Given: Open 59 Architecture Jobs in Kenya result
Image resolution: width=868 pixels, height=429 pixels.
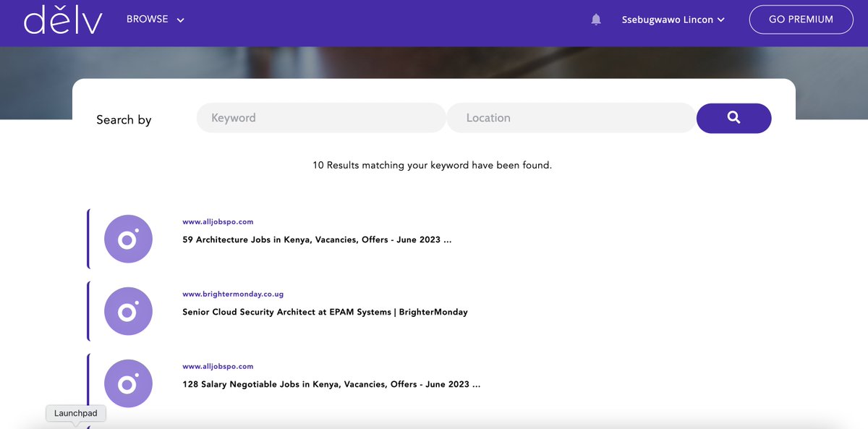Looking at the screenshot, I should coord(317,239).
